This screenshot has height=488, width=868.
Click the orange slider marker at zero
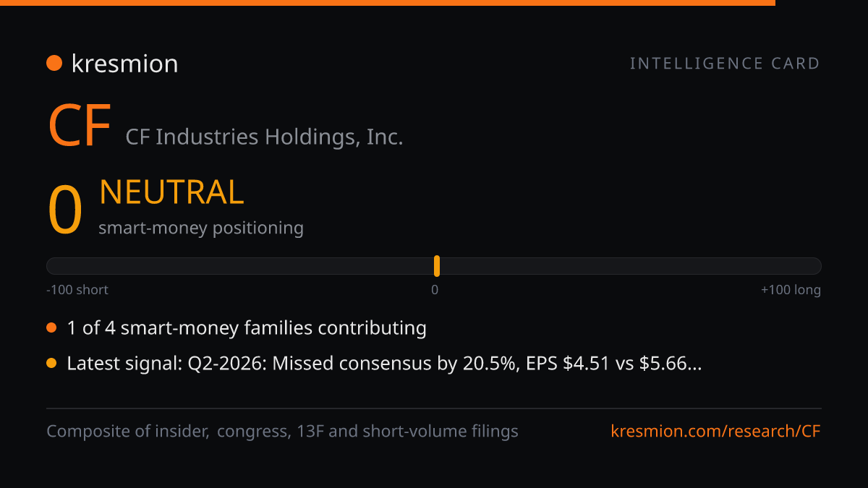pos(437,266)
